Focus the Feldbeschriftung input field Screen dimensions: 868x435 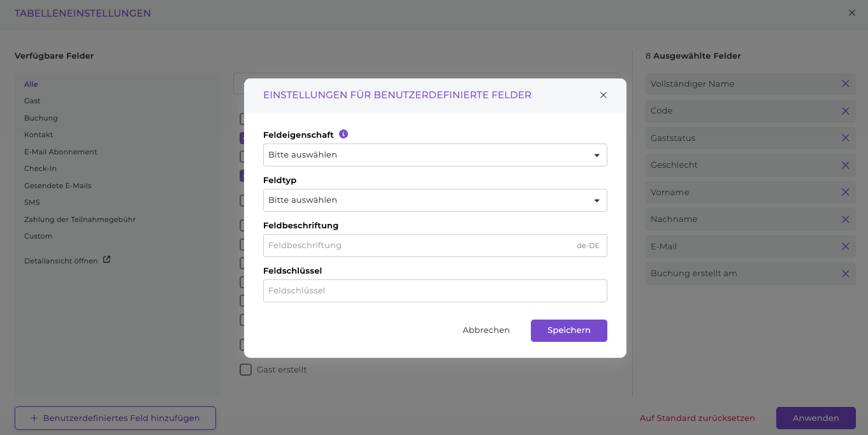417,246
